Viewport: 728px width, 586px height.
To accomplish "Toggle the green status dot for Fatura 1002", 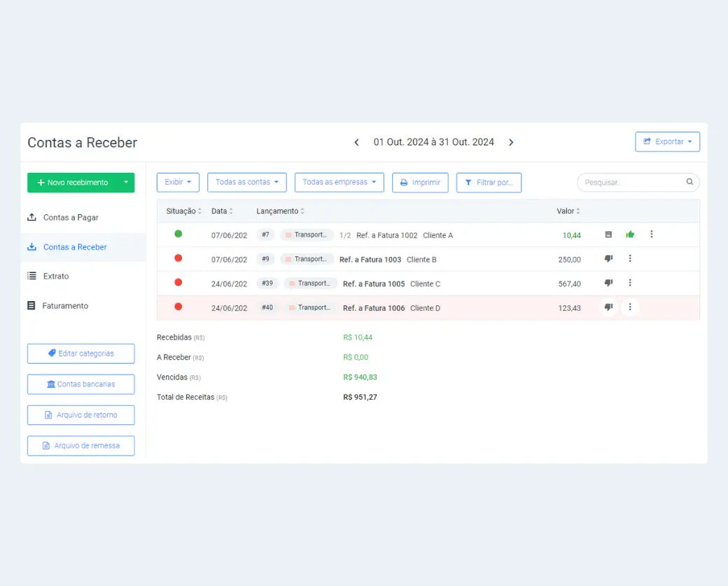I will pyautogui.click(x=178, y=234).
